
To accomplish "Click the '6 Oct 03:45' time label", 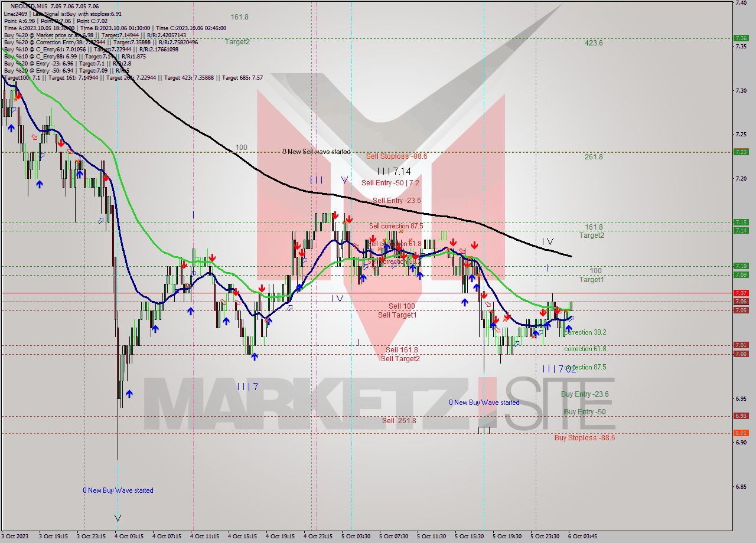I will (x=582, y=536).
